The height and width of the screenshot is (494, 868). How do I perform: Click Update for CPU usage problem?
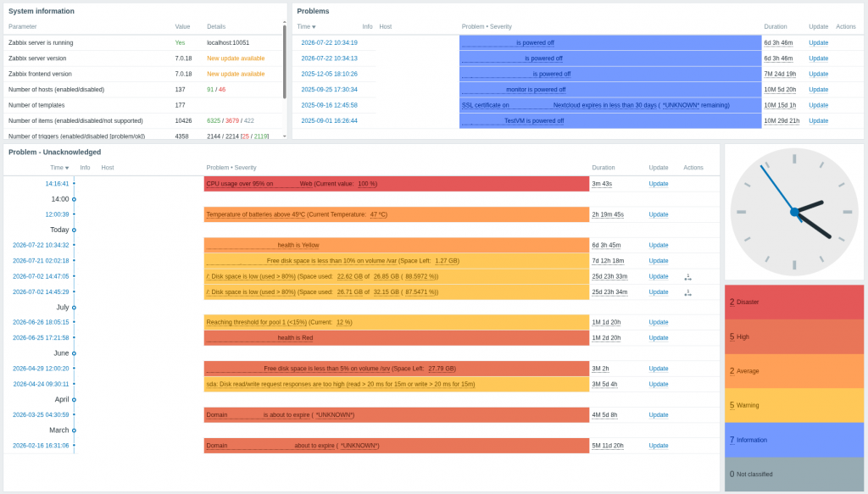tap(658, 184)
